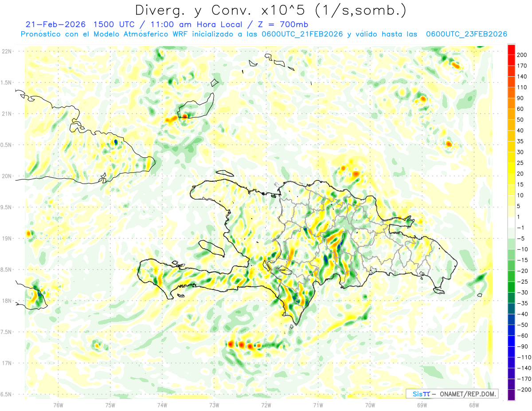Click the purple color band between -200 and -170

click(511, 384)
